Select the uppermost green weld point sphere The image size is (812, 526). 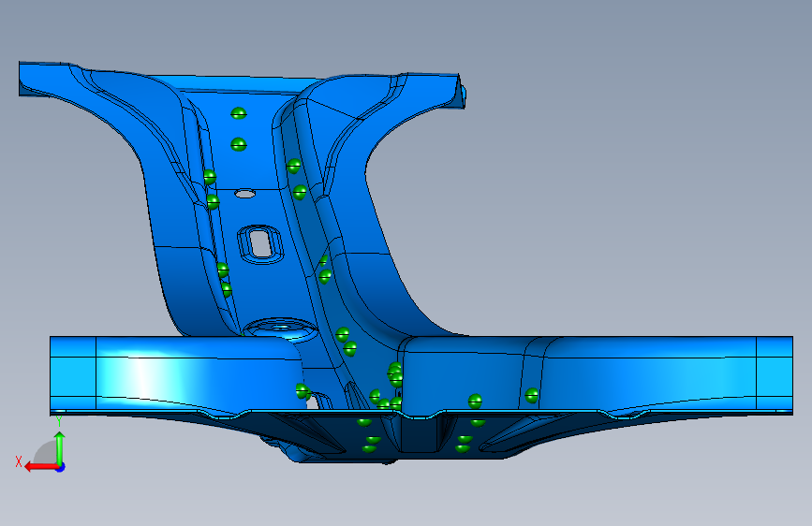coord(238,113)
